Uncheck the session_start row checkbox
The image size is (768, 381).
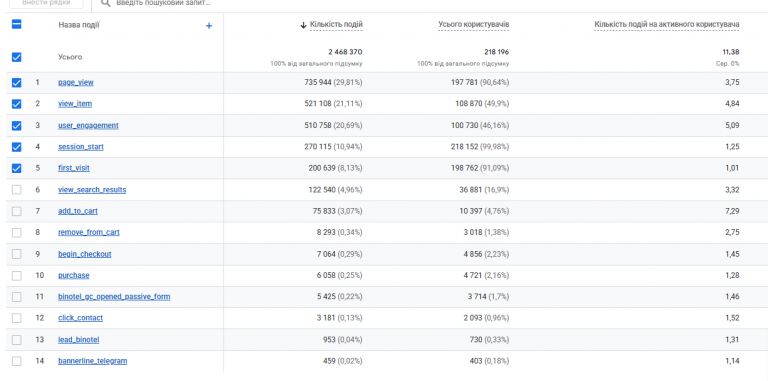[16, 147]
